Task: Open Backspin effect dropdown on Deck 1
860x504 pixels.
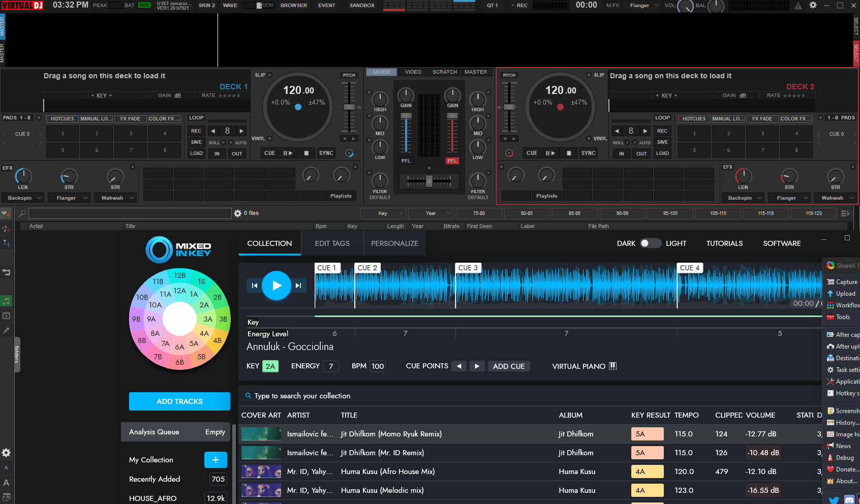Action: point(23,198)
